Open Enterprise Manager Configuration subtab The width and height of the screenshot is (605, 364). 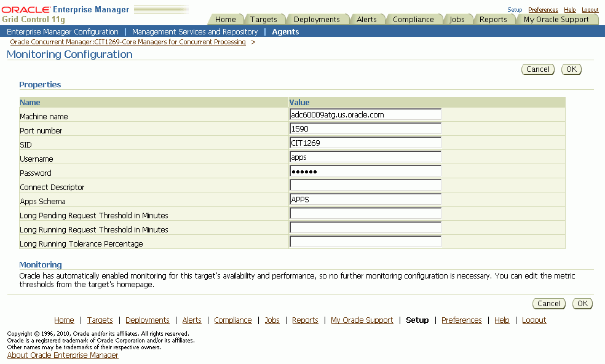point(63,31)
